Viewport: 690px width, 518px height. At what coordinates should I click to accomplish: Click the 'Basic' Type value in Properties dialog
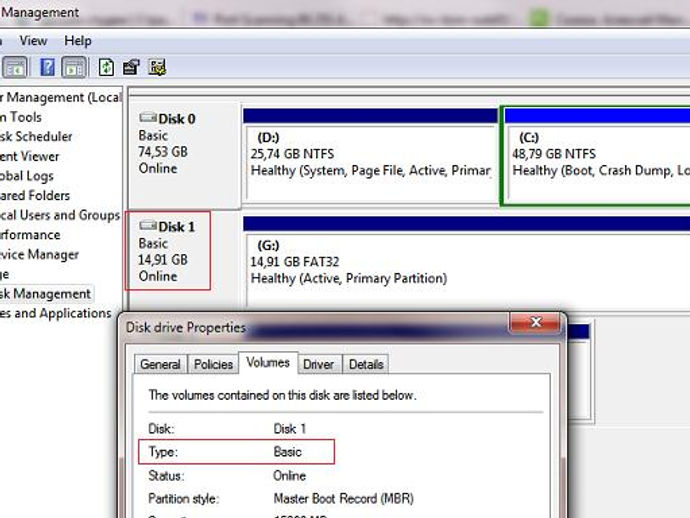click(x=287, y=452)
